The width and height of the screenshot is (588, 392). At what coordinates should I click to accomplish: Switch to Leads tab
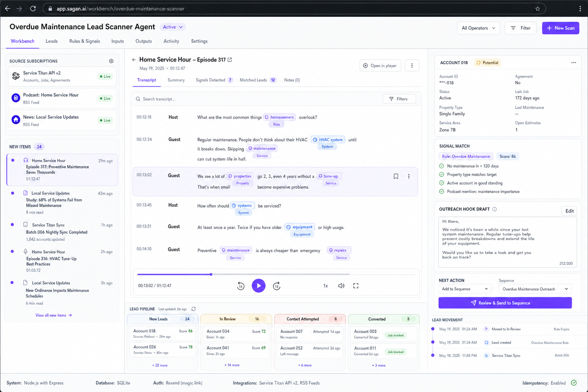click(52, 41)
